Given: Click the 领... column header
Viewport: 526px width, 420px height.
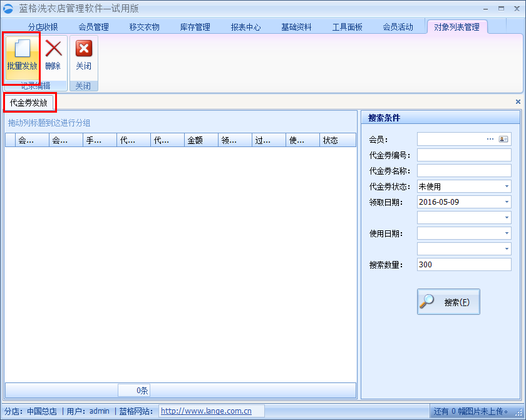Looking at the screenshot, I should (235, 140).
